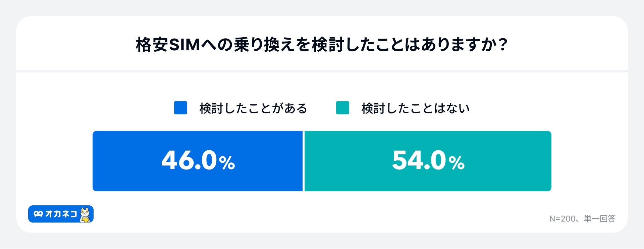Viewport: 644px width, 249px height.
Task: Click the divider line below the title
Action: 322,71
